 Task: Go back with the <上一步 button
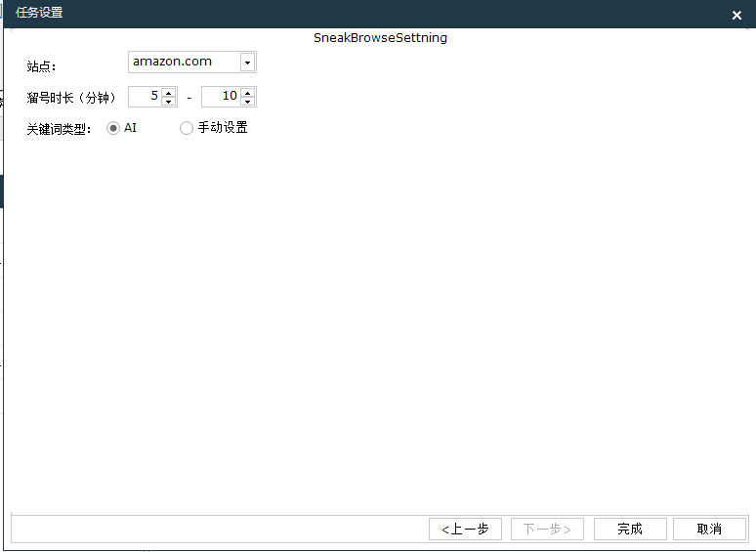pyautogui.click(x=465, y=529)
